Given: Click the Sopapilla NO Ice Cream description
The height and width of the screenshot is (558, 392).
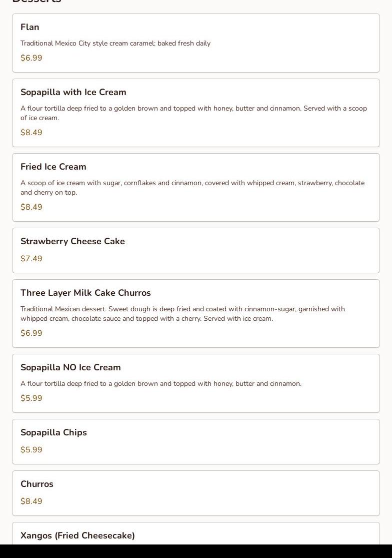Looking at the screenshot, I should (x=161, y=384).
